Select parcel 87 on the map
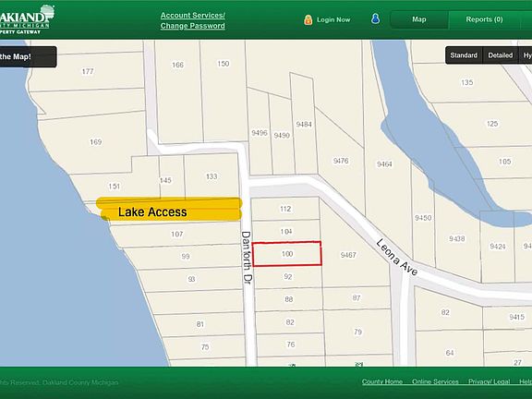Screen dimensions: 532x399 click(x=356, y=297)
